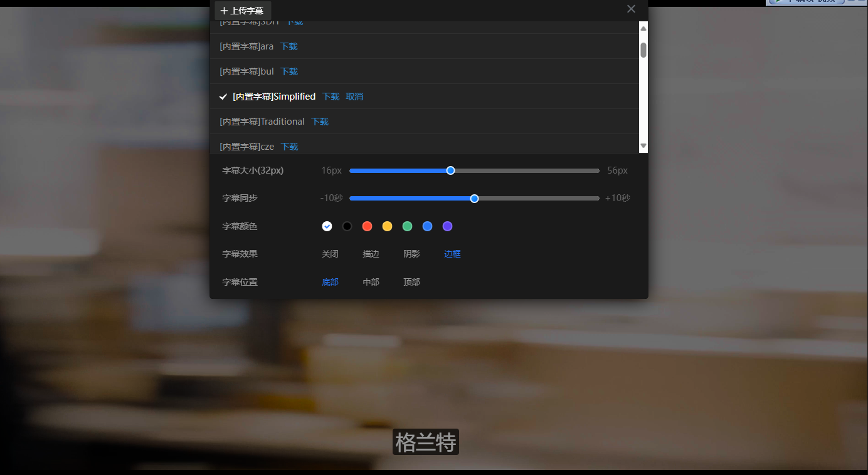868x475 pixels.
Task: Set subtitle effect to 阴影 shadow
Action: [x=411, y=254]
